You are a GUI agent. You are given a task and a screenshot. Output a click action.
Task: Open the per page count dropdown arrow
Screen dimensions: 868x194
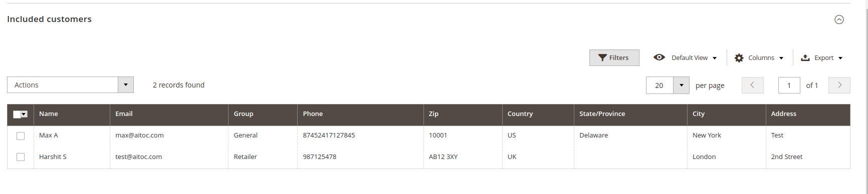pos(681,85)
